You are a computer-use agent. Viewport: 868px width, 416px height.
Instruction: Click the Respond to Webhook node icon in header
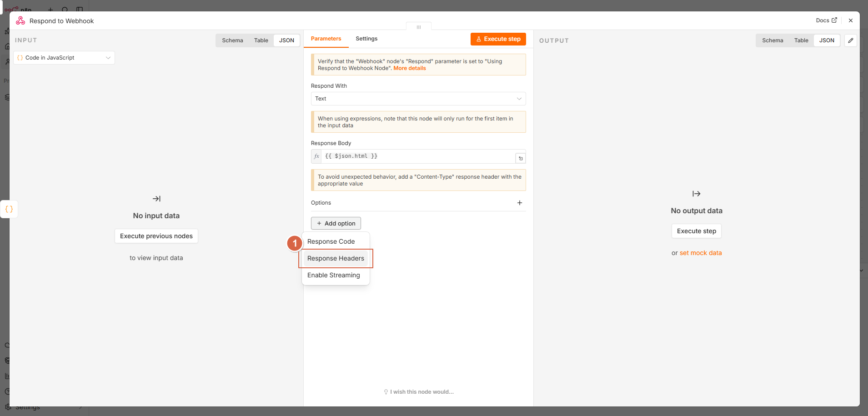click(20, 20)
